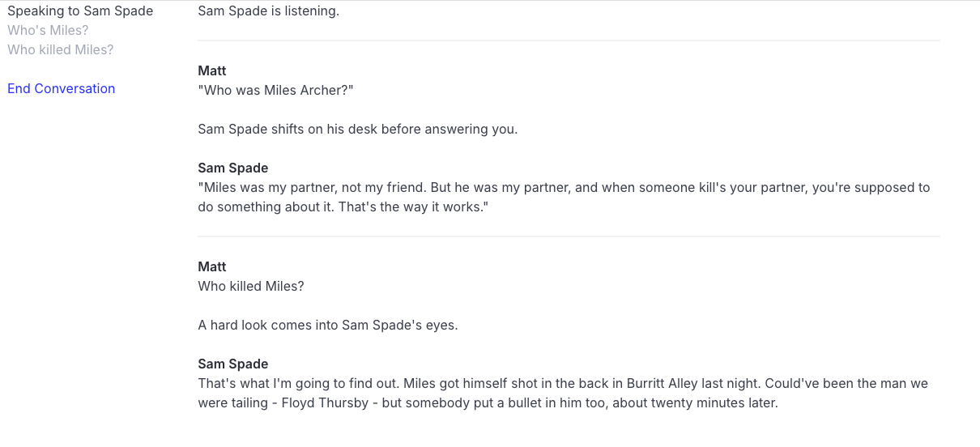Click Sam Spade's name above "That's what I'm going to find out"

click(232, 364)
